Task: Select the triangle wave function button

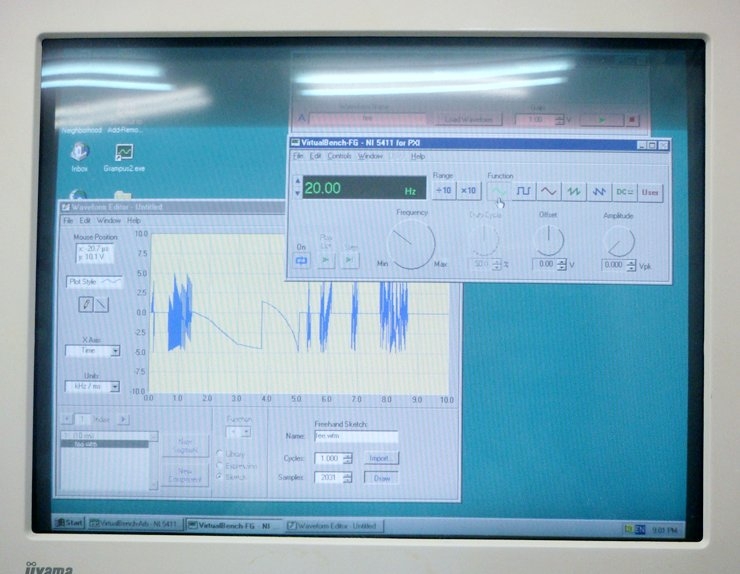Action: coord(548,191)
